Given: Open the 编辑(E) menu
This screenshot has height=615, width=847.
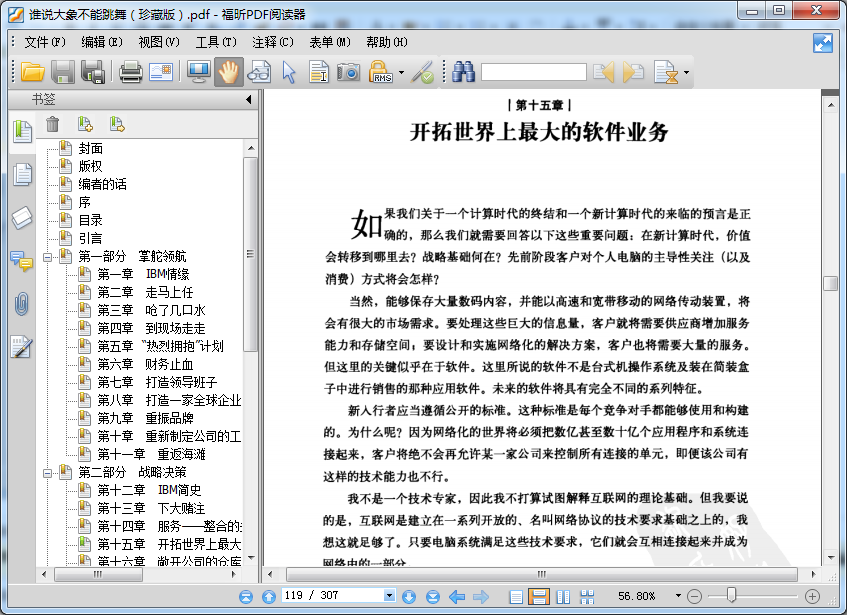Looking at the screenshot, I should 102,42.
